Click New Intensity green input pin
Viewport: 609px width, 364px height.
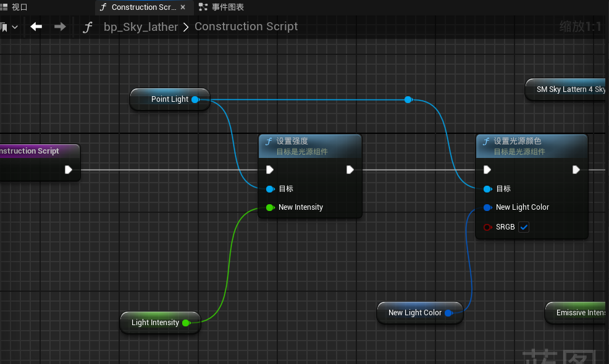[x=271, y=208]
